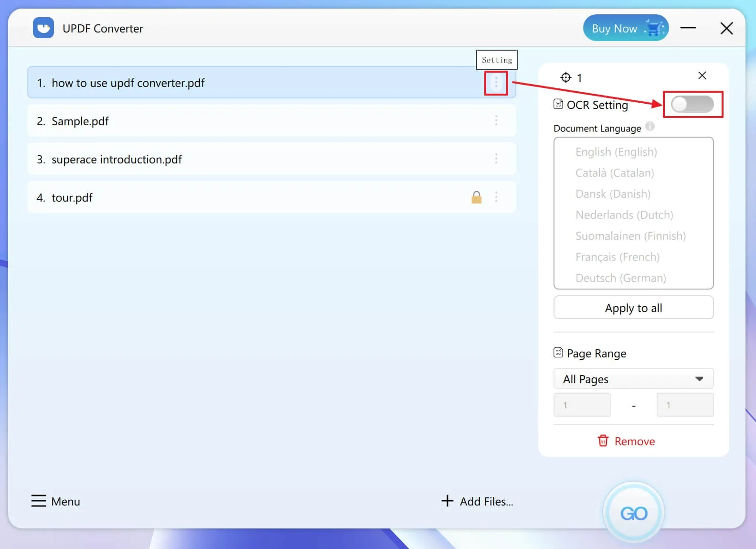Click the target icon in settings panel header
The image size is (756, 549).
(x=566, y=77)
